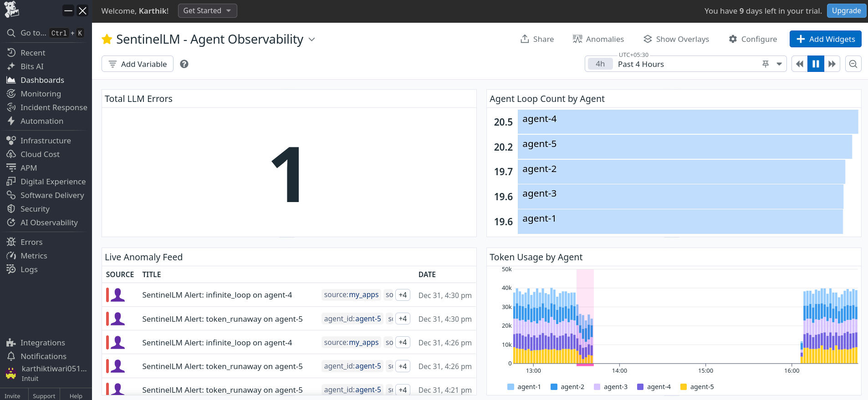Toggle agent-3 legend swatch

[x=597, y=387]
